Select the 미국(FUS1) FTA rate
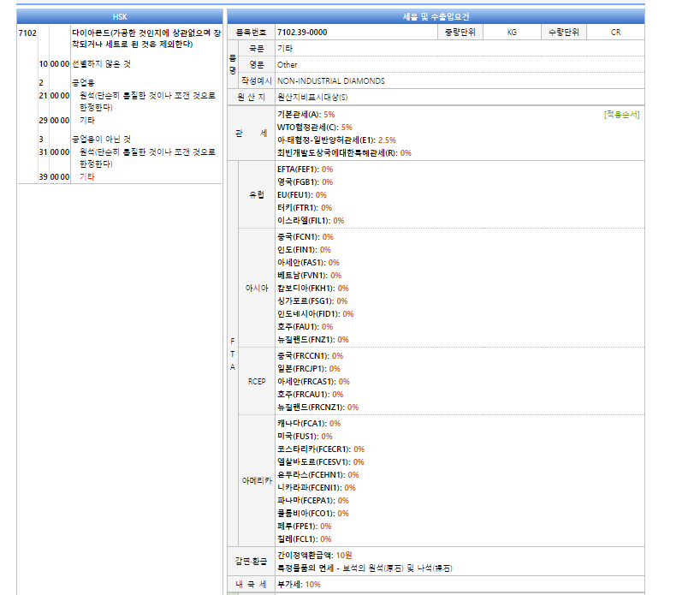 coord(305,436)
